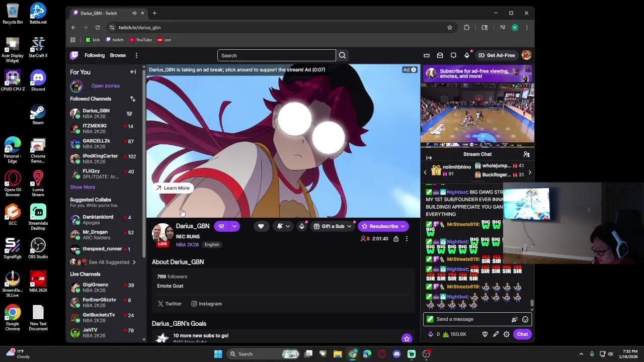This screenshot has height=362, width=644.
Task: Open the kick bookmark
Action: [93, 40]
